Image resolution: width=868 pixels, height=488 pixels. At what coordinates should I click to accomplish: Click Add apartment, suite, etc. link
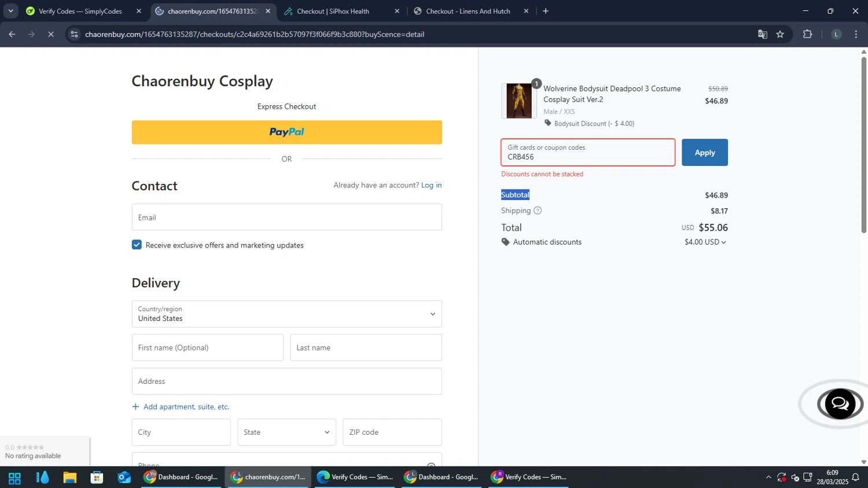181,406
